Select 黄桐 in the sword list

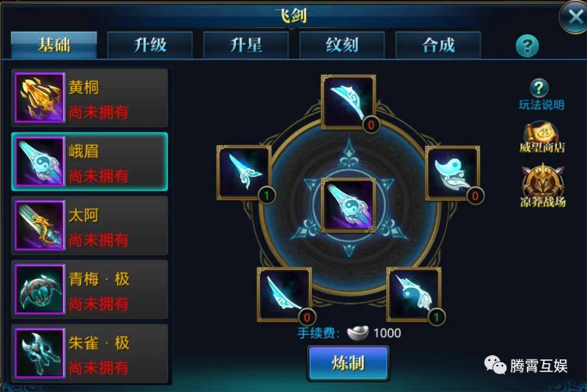point(90,98)
